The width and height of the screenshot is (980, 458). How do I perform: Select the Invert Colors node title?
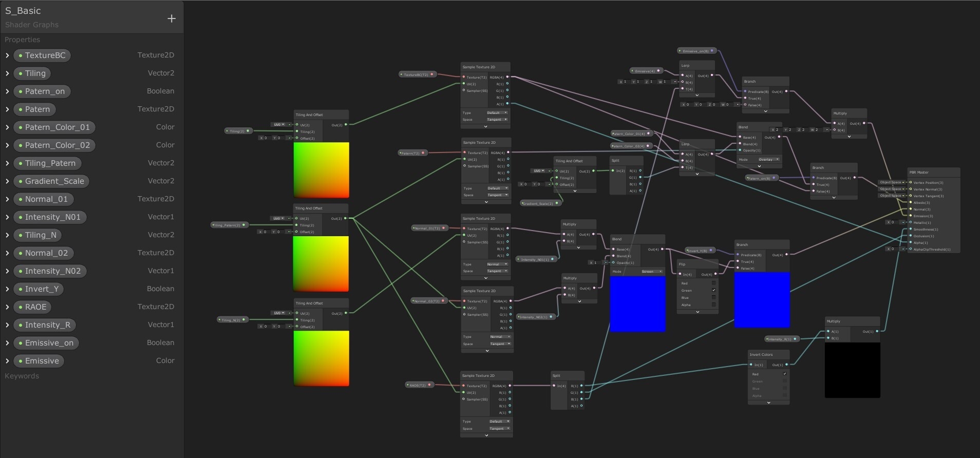click(761, 354)
